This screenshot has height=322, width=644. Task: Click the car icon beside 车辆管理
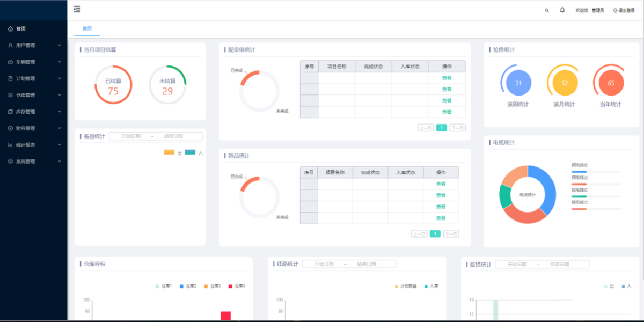(x=10, y=62)
